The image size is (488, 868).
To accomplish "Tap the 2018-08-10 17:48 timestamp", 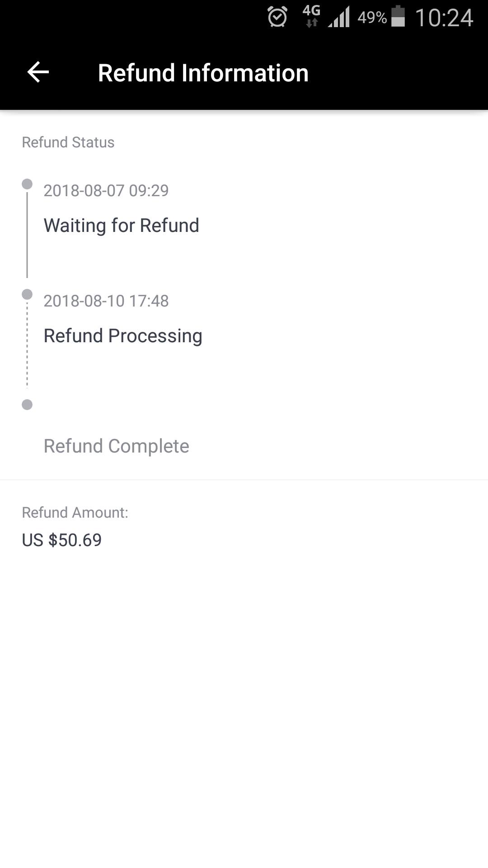I will click(106, 301).
